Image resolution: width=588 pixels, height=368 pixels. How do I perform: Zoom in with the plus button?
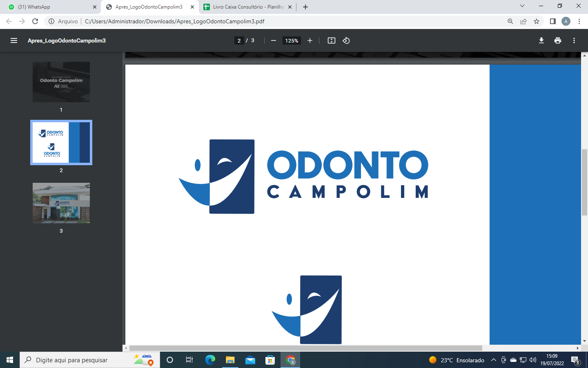coord(310,40)
